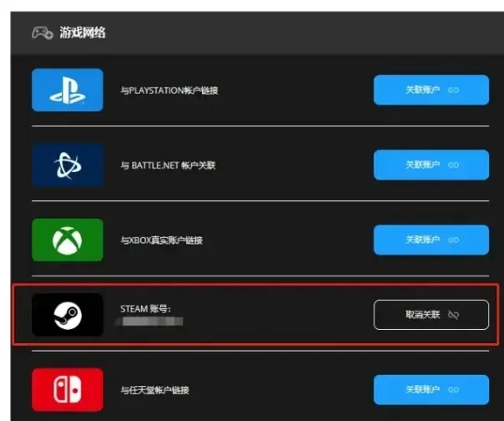Click the Steam logo tile

tap(68, 315)
